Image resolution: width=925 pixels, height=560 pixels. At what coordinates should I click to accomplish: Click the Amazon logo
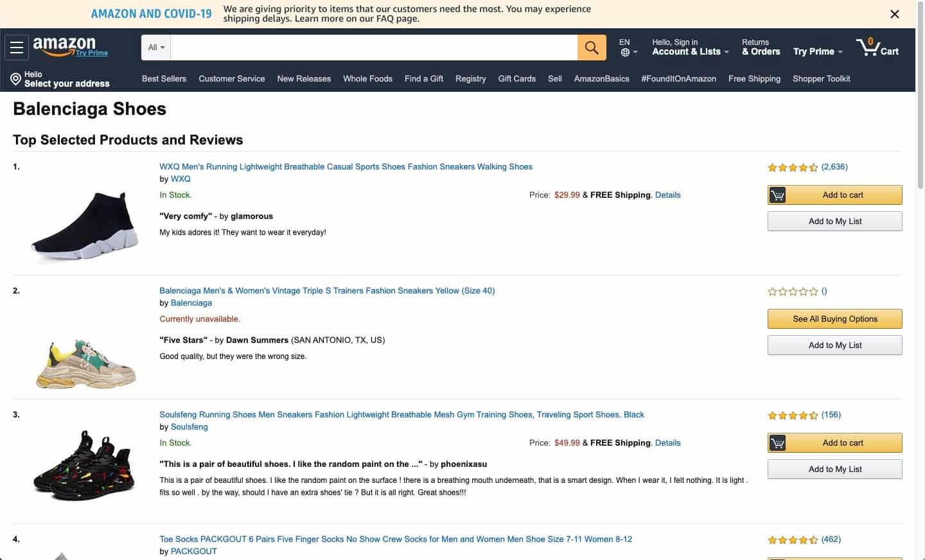click(64, 46)
